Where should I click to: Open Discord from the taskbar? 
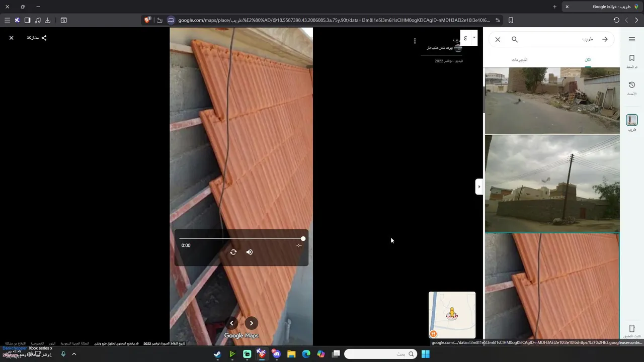pos(276,354)
